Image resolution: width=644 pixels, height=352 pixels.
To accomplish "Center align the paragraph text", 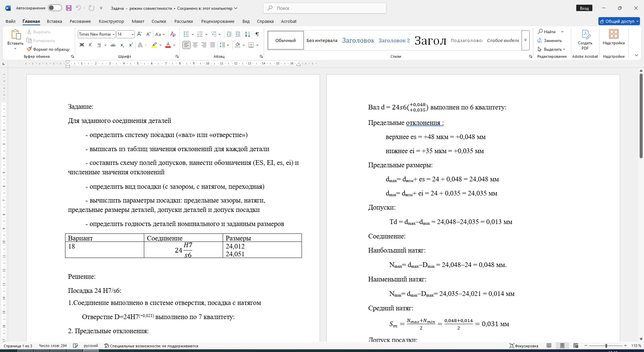I will point(195,45).
